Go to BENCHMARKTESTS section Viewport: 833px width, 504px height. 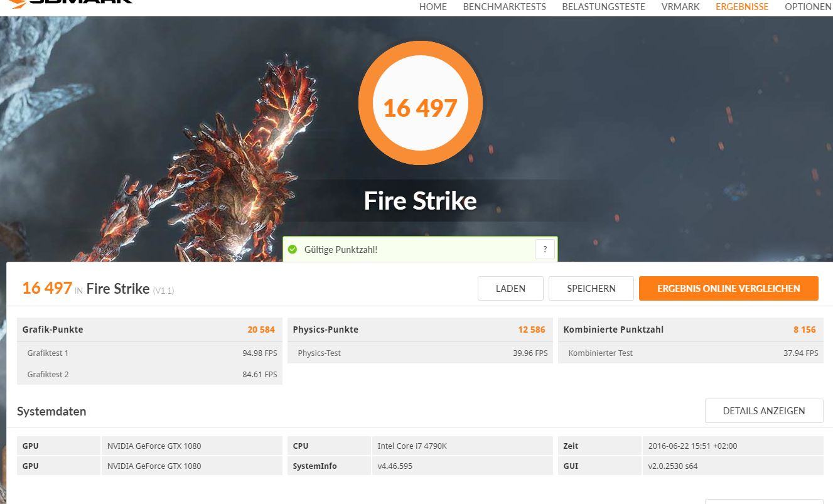[x=504, y=7]
